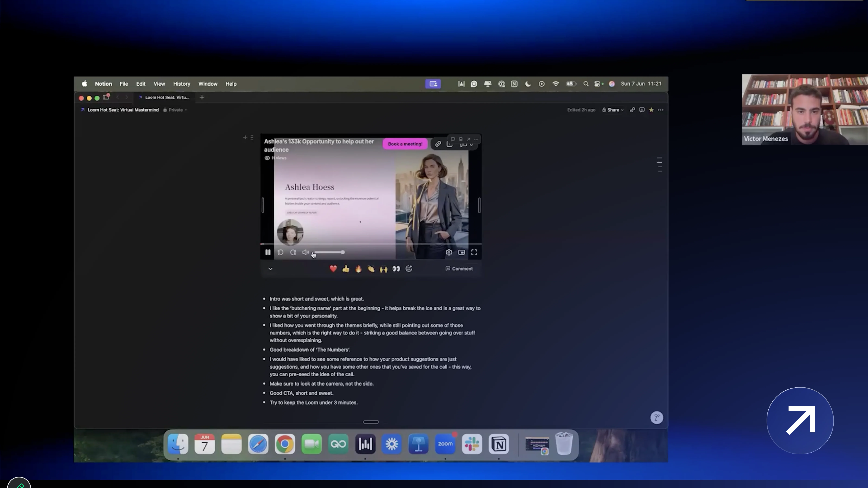Add a new Notion tab
868x488 pixels.
[202, 97]
